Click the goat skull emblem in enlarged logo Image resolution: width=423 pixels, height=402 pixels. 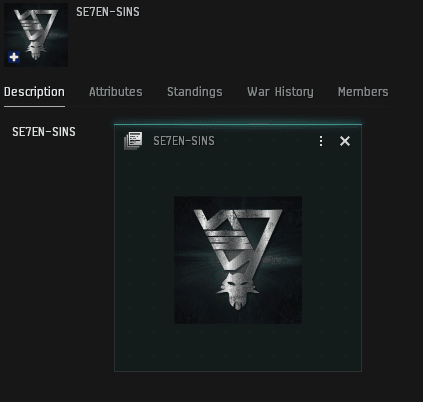(238, 292)
